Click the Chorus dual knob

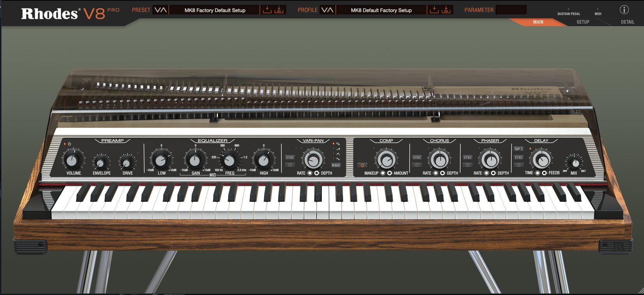pyautogui.click(x=439, y=159)
